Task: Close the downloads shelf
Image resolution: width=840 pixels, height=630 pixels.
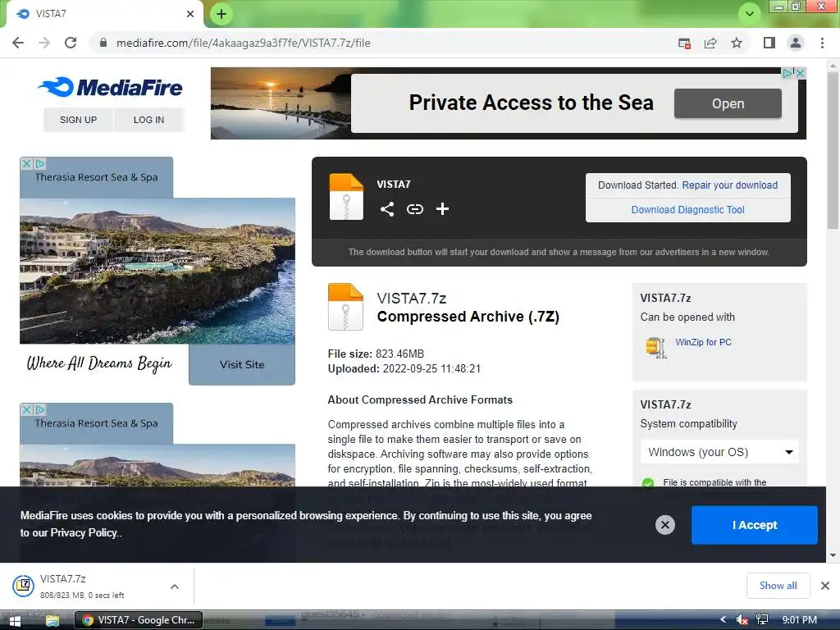Action: pyautogui.click(x=825, y=586)
